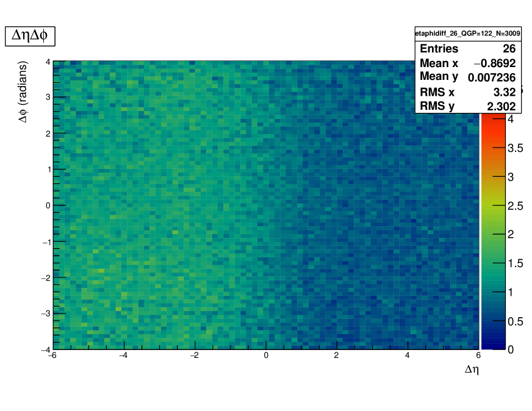Select the histogram name etaphidiff_26_QGP=122_N=3009
Image resolution: width=532 pixels, height=411 pixels.
click(467, 33)
